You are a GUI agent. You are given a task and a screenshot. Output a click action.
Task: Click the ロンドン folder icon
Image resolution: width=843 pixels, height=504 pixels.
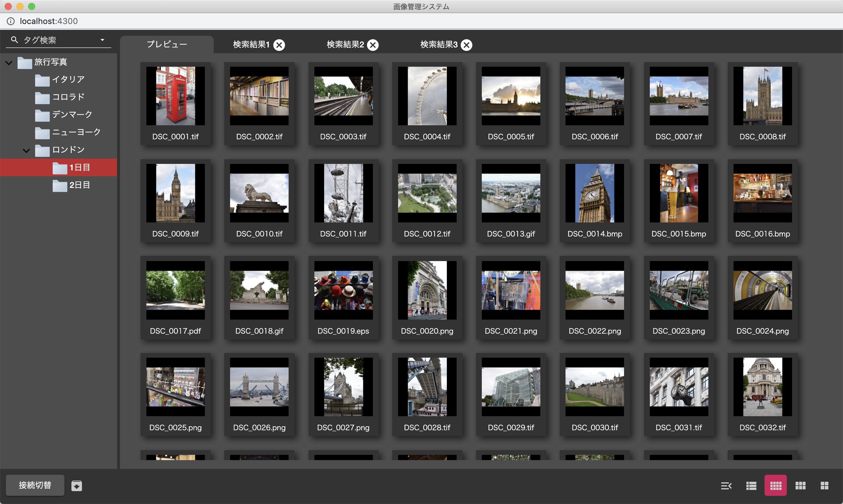(42, 150)
